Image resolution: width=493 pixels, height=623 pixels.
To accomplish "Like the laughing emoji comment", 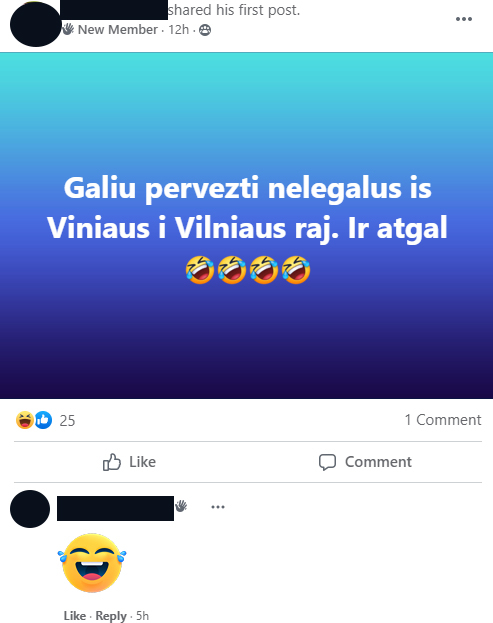I will click(x=75, y=615).
